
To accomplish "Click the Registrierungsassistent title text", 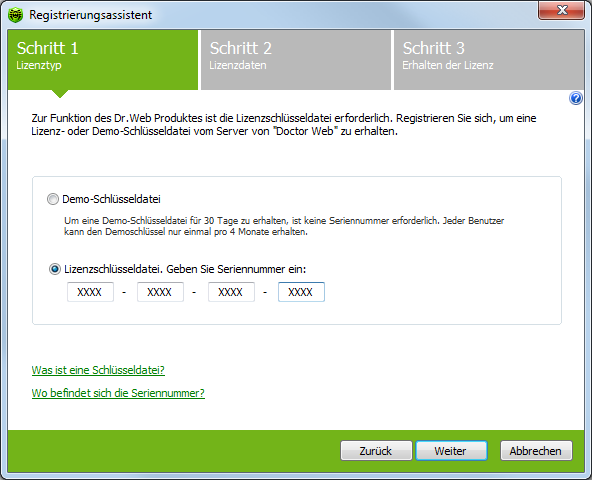I will tap(91, 15).
